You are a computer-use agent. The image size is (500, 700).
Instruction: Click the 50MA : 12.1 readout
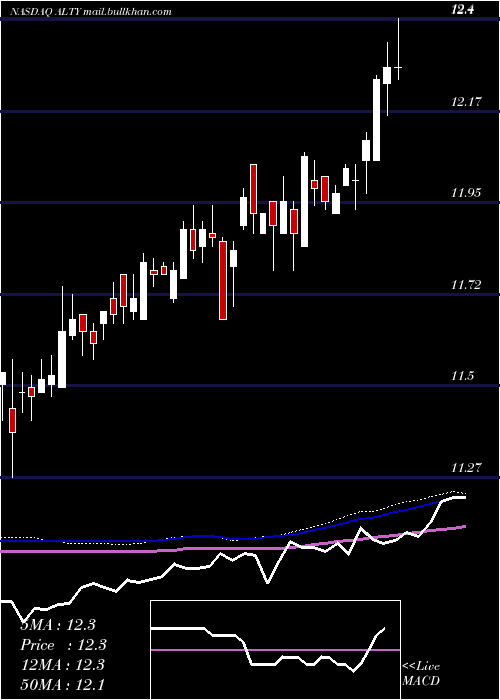(x=62, y=684)
